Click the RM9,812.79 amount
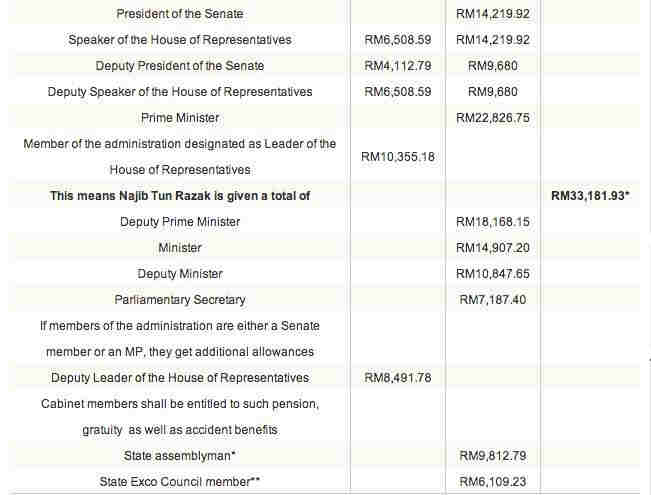This screenshot has width=651, height=495. [x=493, y=456]
